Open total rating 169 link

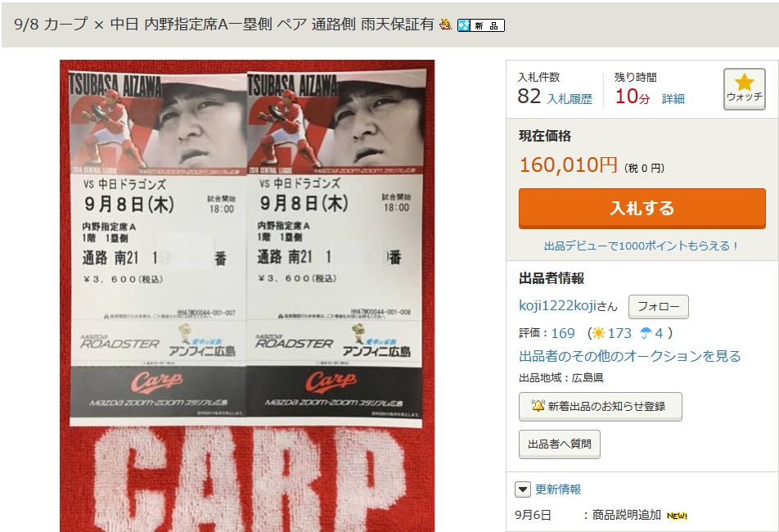tap(563, 333)
